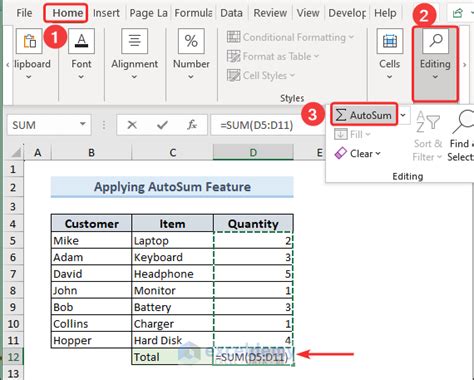Image resolution: width=474 pixels, height=380 pixels.
Task: Switch to the Developer tab
Action: coord(347,13)
